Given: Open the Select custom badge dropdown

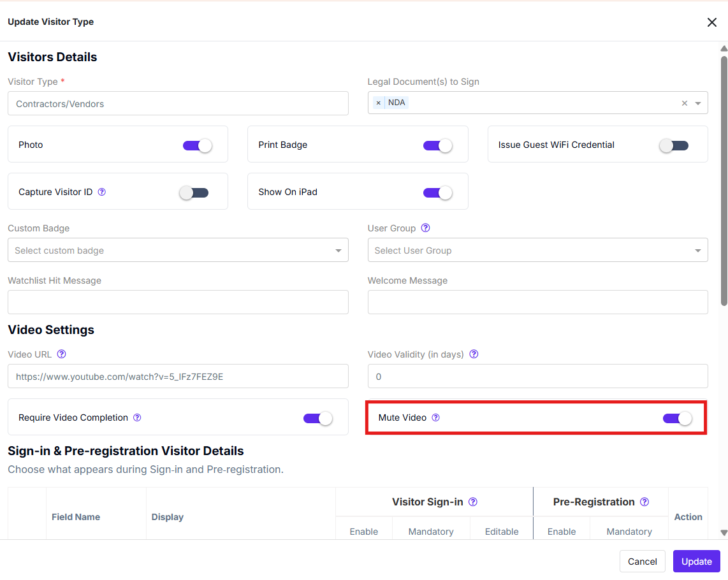Looking at the screenshot, I should 178,250.
